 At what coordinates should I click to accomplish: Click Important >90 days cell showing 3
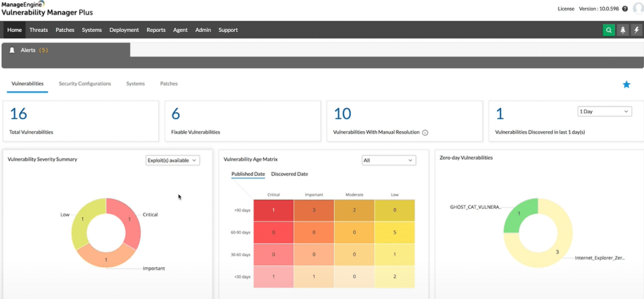pos(313,211)
